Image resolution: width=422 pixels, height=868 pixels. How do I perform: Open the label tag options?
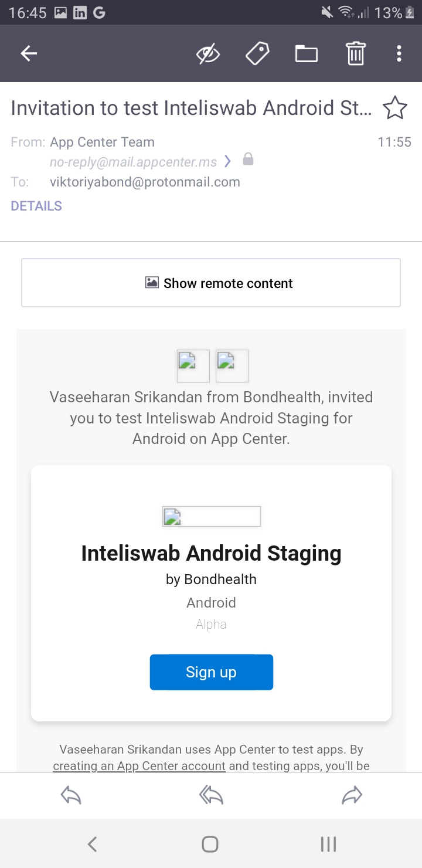[257, 54]
